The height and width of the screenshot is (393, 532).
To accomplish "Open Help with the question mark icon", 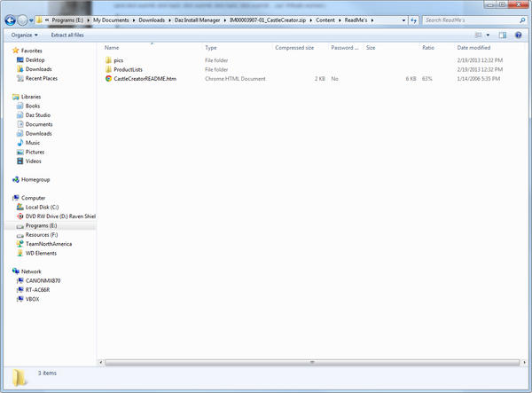I will point(518,35).
